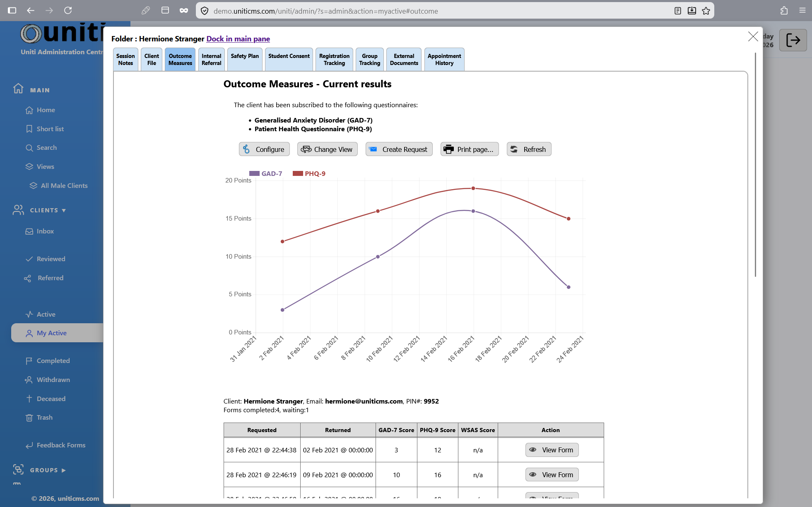Toggle the PHQ-9 legend series
This screenshot has width=812, height=507.
click(x=309, y=173)
